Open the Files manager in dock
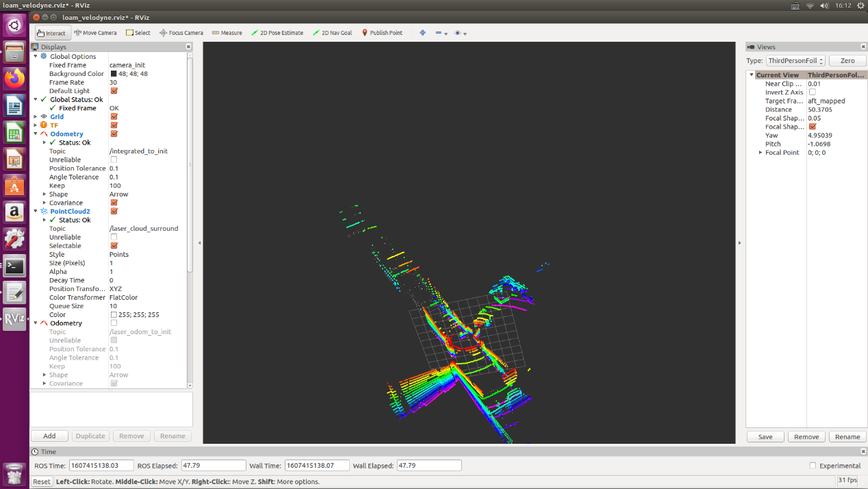Viewport: 868px width, 489px height. tap(14, 52)
